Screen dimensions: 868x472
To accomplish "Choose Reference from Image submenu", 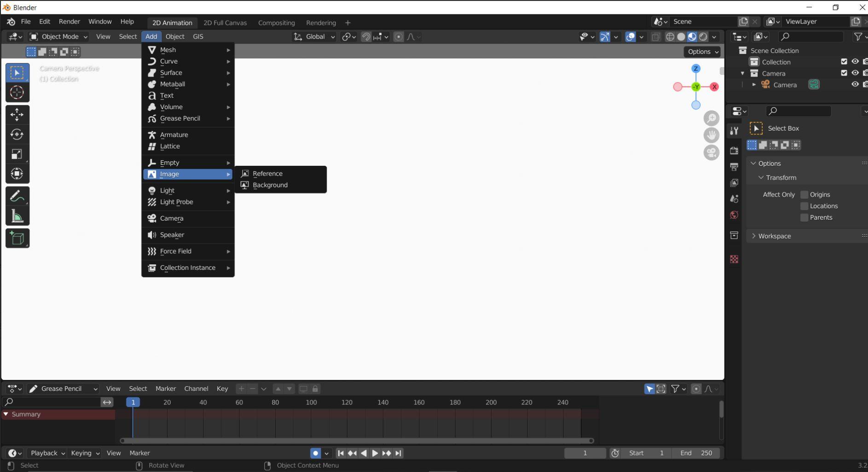I will click(280, 174).
